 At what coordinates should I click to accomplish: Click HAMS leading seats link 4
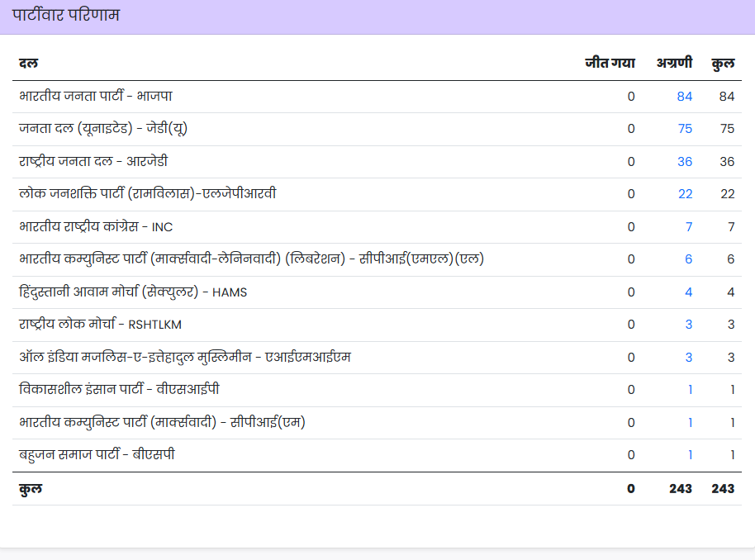click(688, 292)
